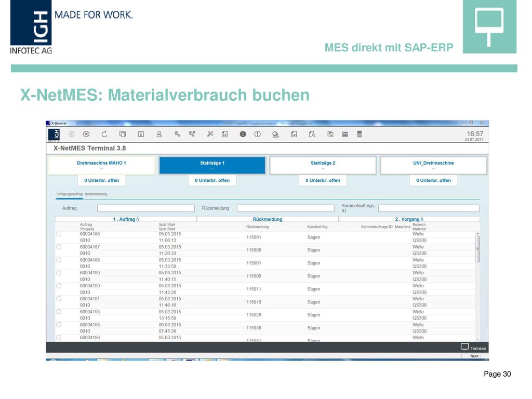Click Rückmeldung number 115936
The image size is (532, 399).
coord(254,328)
